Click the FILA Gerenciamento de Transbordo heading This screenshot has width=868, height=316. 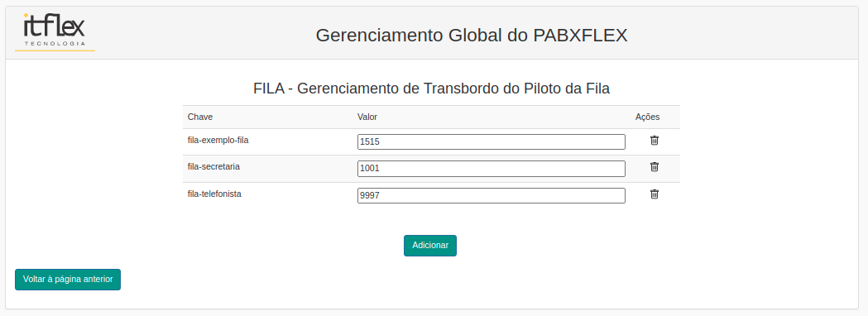432,89
